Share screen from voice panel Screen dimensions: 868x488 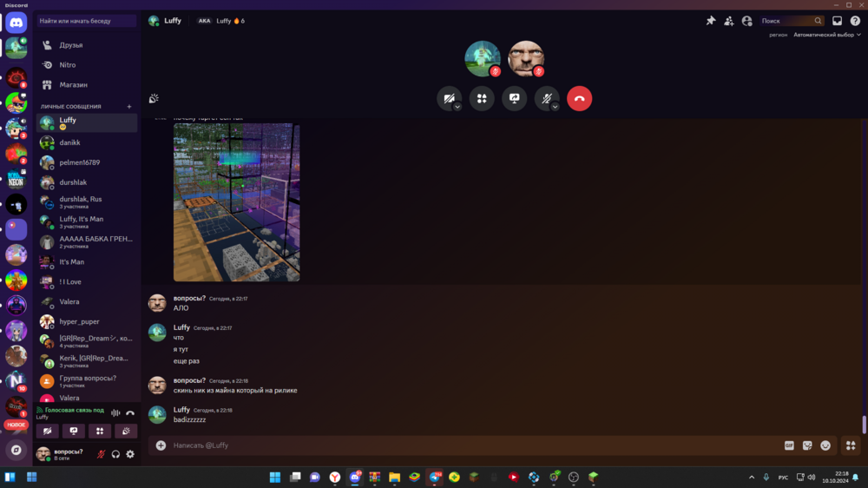[74, 431]
